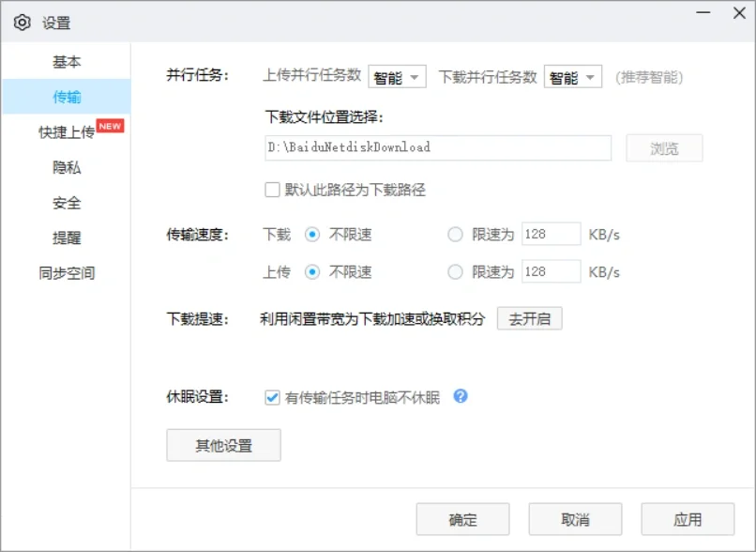Open 其他设置 additional settings
Screen dimensions: 756x552
point(223,445)
